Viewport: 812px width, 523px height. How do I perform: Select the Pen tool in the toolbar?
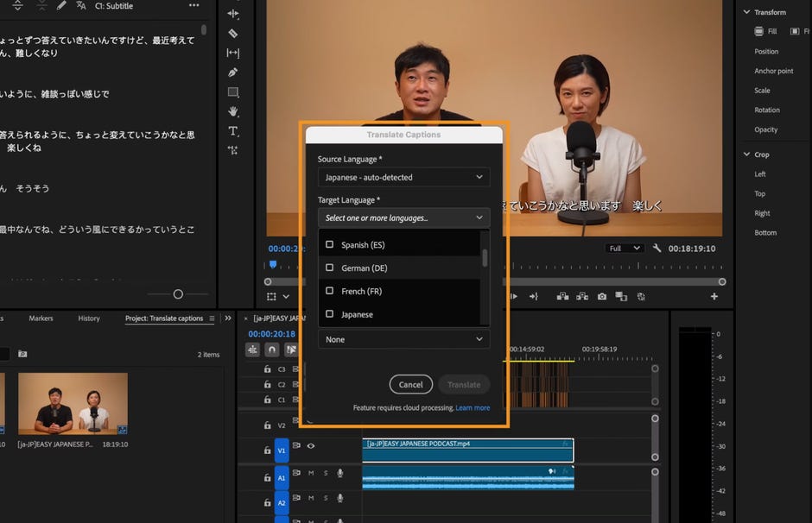click(x=233, y=72)
